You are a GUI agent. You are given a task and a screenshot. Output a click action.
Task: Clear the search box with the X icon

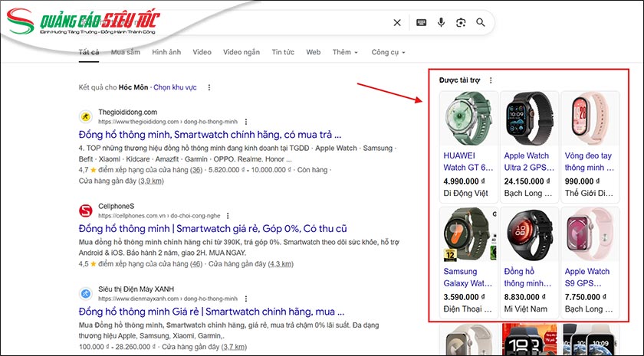pyautogui.click(x=397, y=23)
